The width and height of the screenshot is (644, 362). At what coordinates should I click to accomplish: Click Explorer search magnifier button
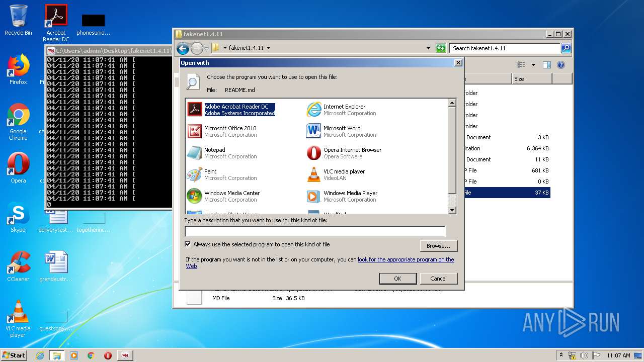(x=566, y=48)
